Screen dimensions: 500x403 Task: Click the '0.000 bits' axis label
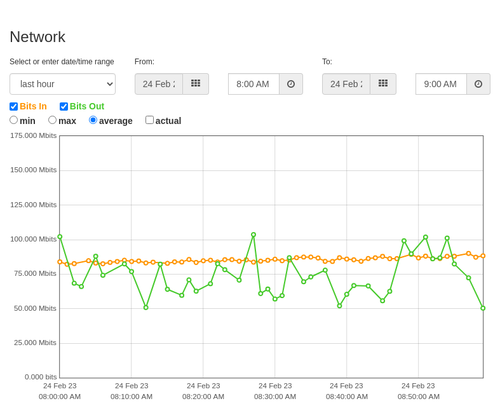(41, 377)
